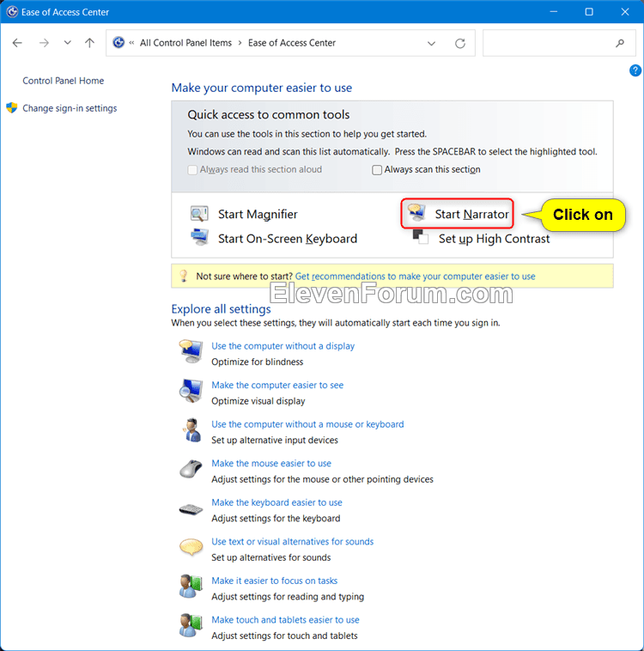Viewport: 644px width, 651px height.
Task: Click the Control Panel icon in the address bar
Action: (x=118, y=42)
